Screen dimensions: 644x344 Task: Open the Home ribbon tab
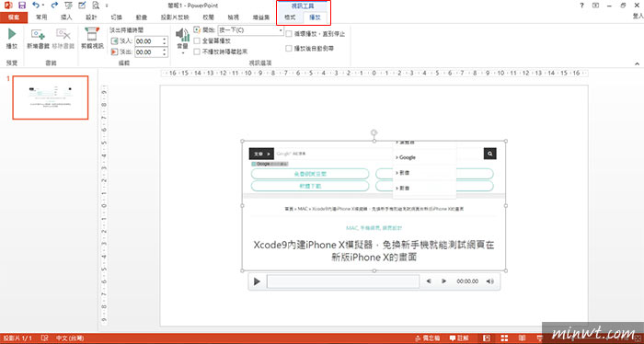click(41, 17)
